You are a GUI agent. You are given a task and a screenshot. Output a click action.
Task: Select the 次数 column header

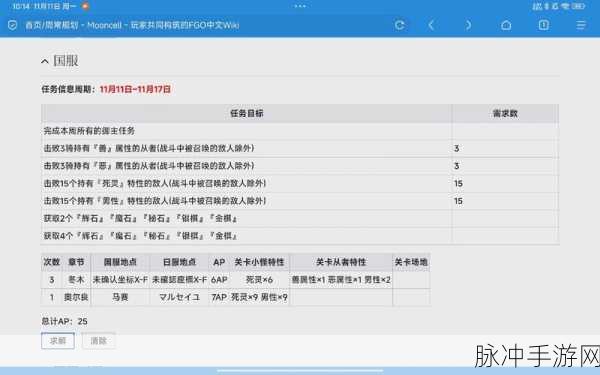point(52,262)
